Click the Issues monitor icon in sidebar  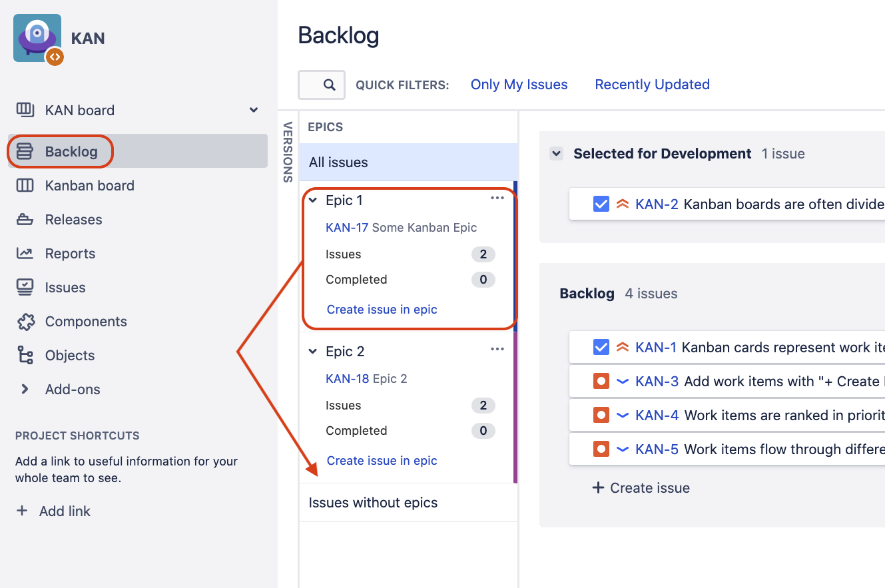(x=25, y=288)
